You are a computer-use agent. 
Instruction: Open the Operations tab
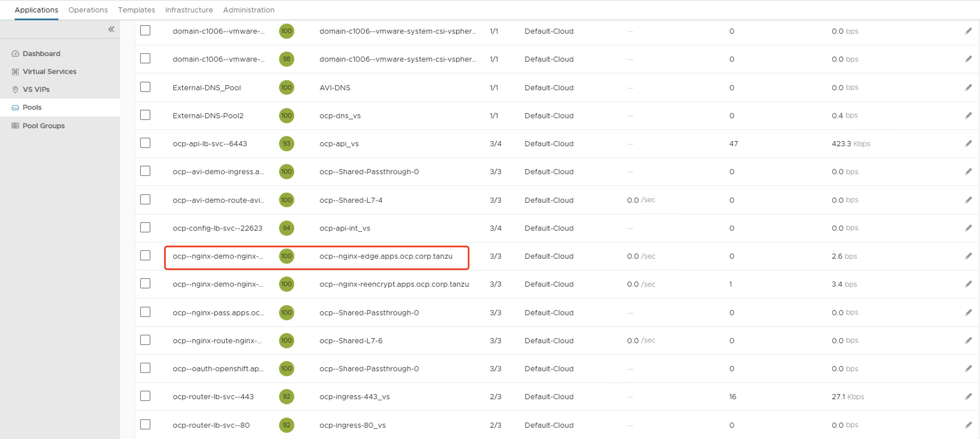[88, 10]
